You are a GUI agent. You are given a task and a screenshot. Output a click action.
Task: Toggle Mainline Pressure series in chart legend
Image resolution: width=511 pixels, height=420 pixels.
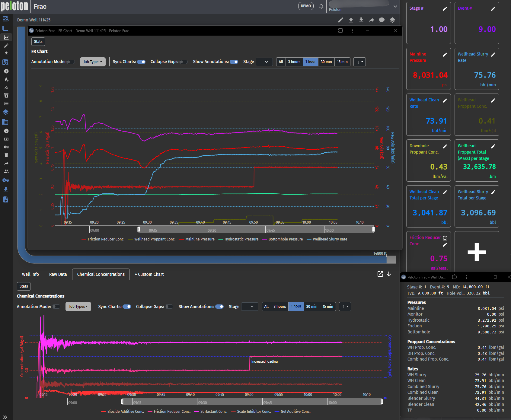coord(200,239)
